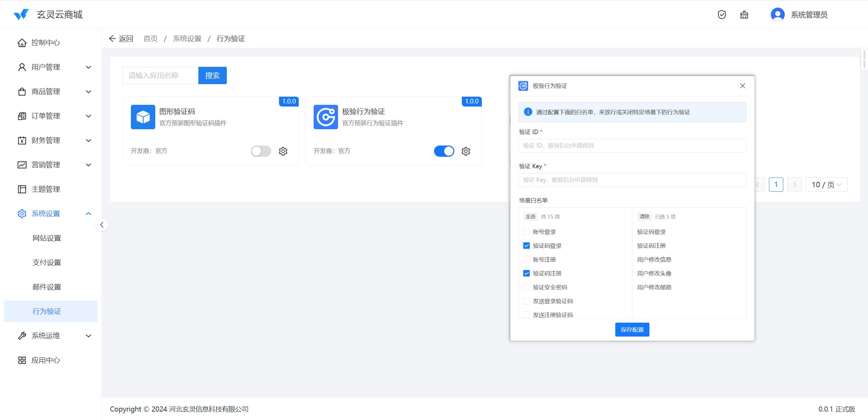868x420 pixels.
Task: Click 控制中心 home icon in sidebar
Action: coord(22,43)
